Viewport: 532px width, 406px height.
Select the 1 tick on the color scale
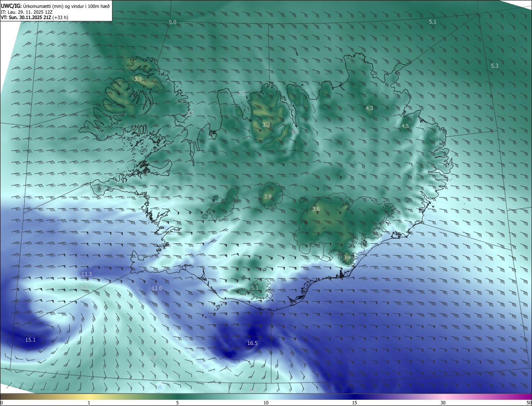pyautogui.click(x=89, y=403)
